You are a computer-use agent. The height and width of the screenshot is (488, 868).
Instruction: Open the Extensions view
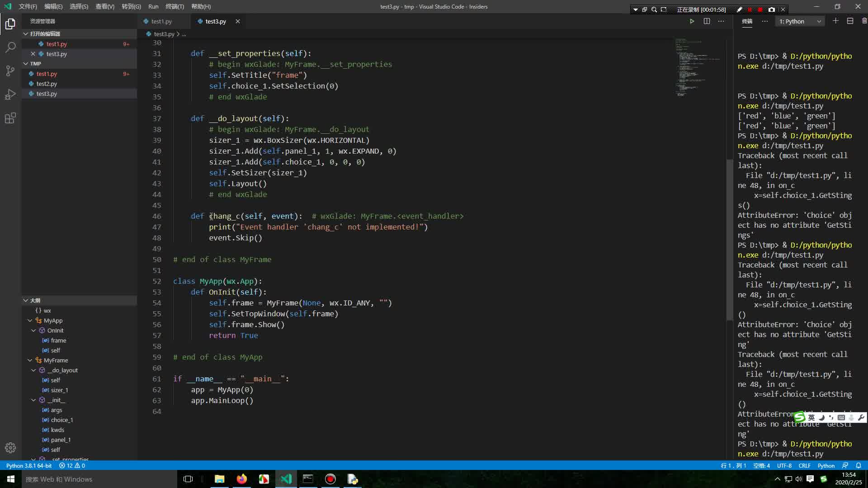[10, 118]
